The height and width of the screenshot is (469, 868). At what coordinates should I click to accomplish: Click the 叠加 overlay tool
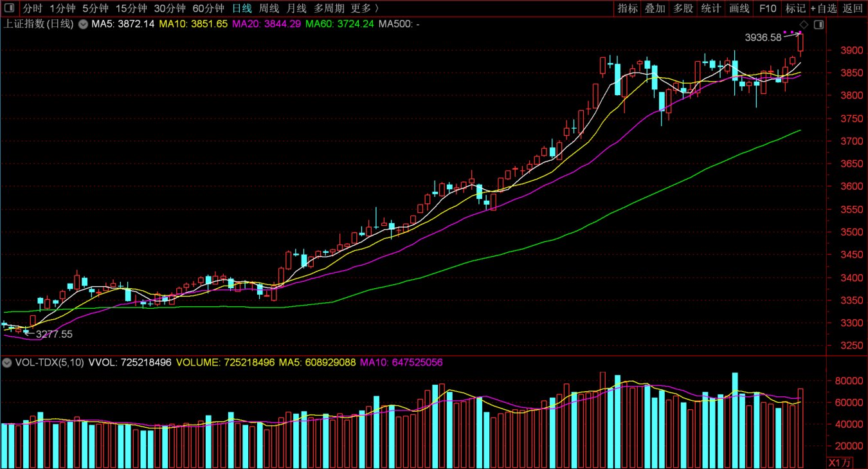pos(655,8)
